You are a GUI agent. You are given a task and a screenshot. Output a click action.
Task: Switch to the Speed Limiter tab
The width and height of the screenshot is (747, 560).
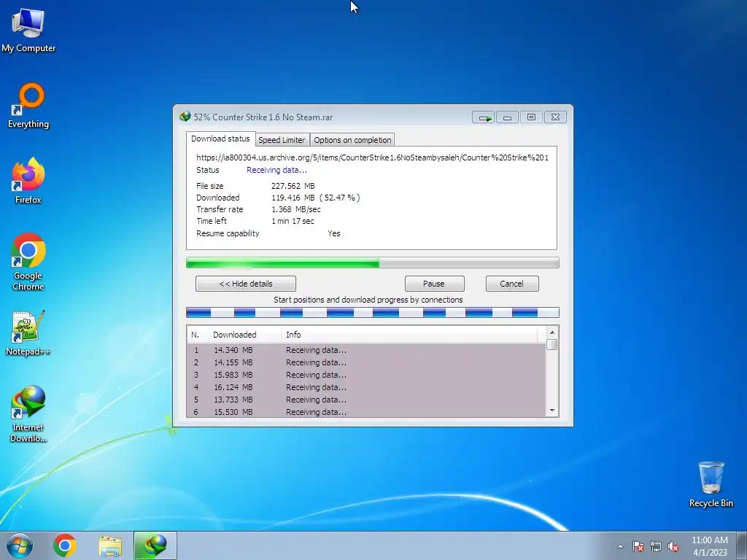pos(282,140)
